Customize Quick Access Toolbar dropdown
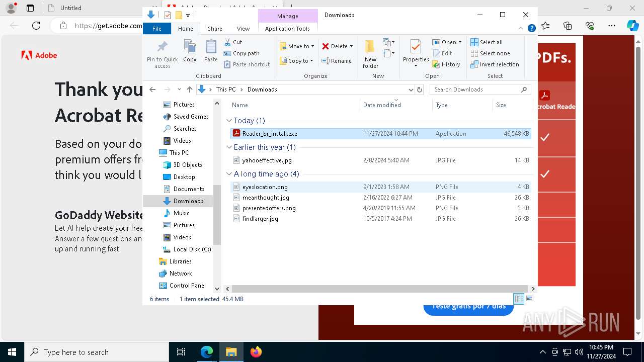 (188, 15)
